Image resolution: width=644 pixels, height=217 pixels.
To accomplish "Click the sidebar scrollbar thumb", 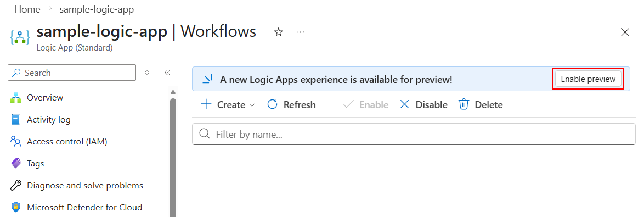I will click(173, 158).
